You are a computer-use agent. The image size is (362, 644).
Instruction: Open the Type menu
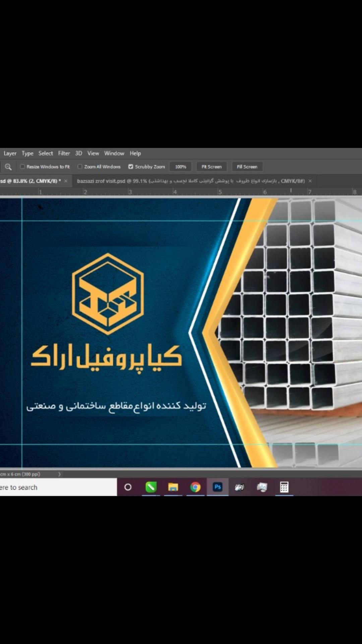(27, 153)
